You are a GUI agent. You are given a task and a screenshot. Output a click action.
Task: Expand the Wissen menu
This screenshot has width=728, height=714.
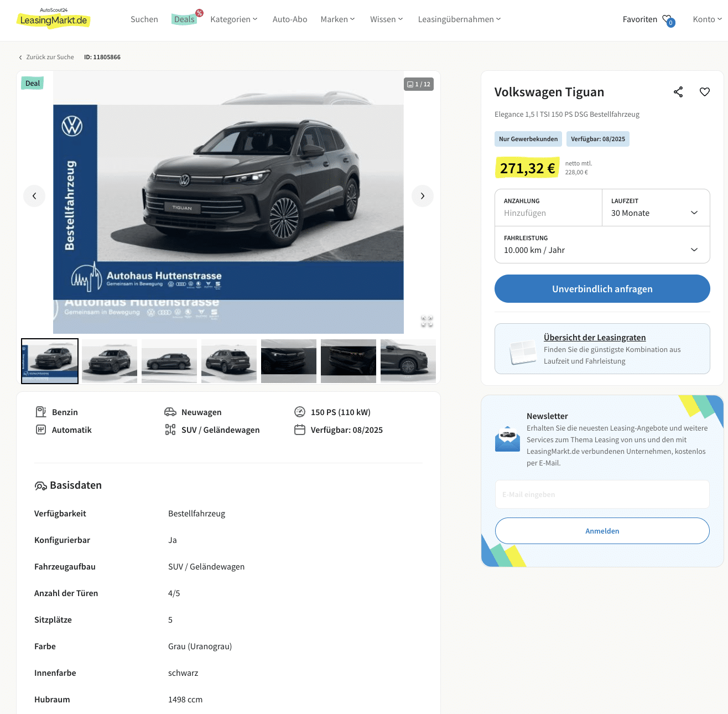click(x=386, y=19)
